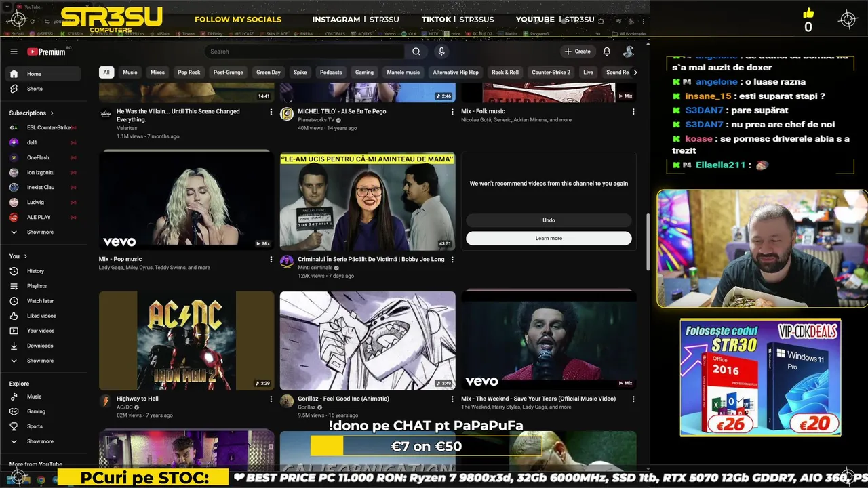The width and height of the screenshot is (868, 488).
Task: Open Playlists in the sidebar
Action: pyautogui.click(x=43, y=286)
